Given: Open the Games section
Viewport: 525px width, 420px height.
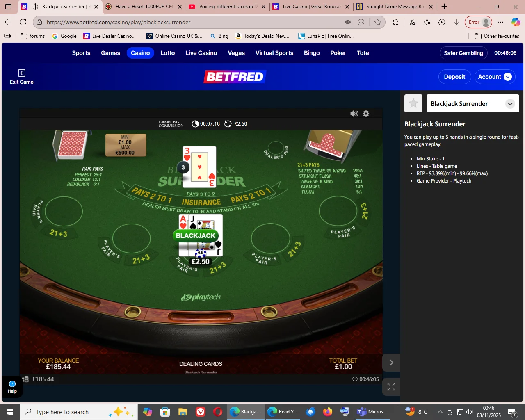Looking at the screenshot, I should (111, 53).
